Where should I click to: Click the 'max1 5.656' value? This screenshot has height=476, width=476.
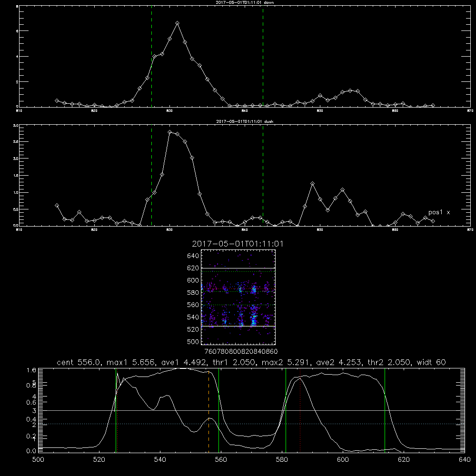[131, 362]
